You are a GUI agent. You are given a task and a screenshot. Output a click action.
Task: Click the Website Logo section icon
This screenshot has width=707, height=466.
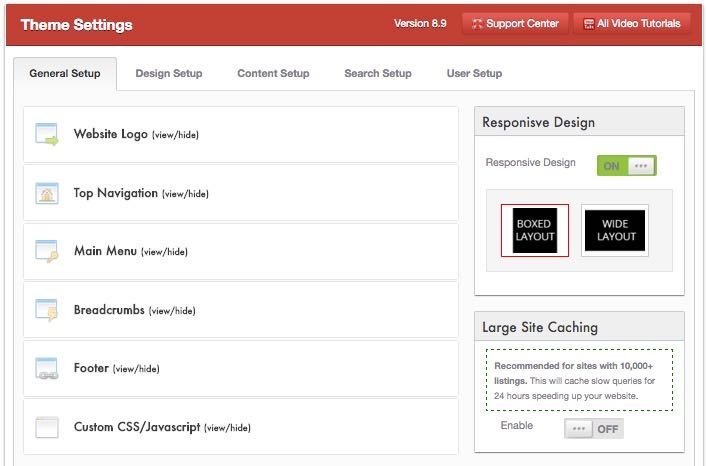click(x=47, y=134)
